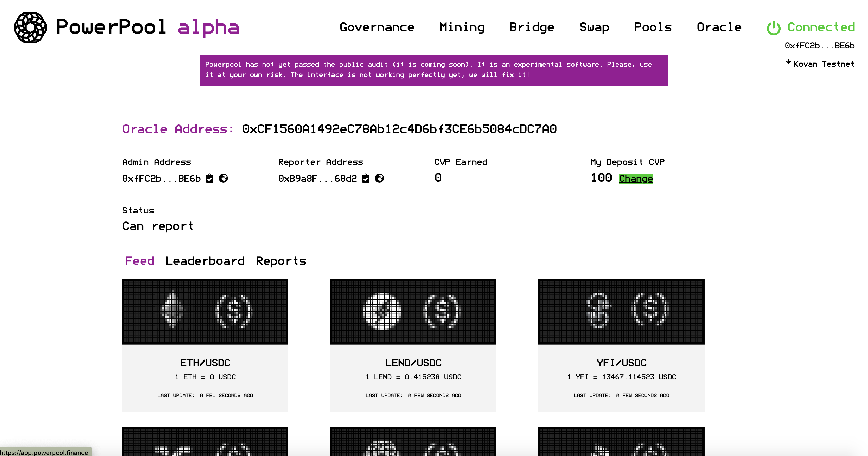Click Last Update text under YFI/USDC
Screen dimensions: 868x456
pyautogui.click(x=621, y=395)
